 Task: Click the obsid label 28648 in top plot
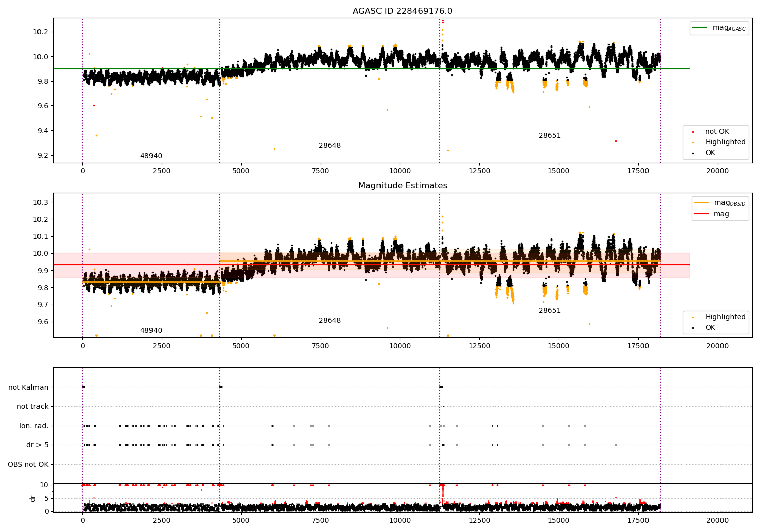pos(330,146)
